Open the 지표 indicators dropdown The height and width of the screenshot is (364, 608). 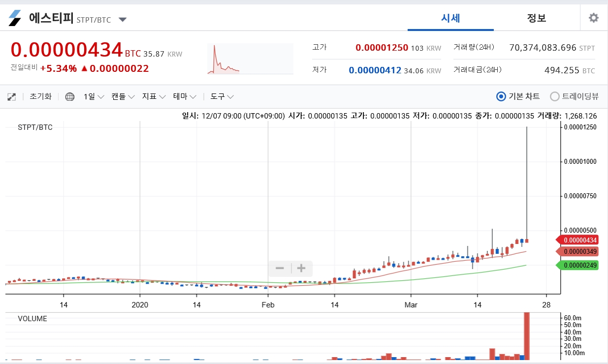click(154, 96)
